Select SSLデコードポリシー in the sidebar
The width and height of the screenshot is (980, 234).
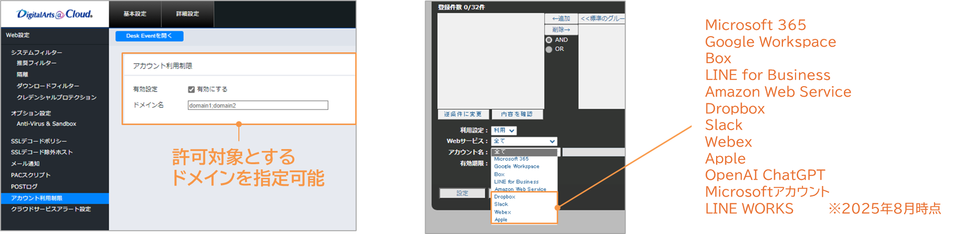pos(39,141)
